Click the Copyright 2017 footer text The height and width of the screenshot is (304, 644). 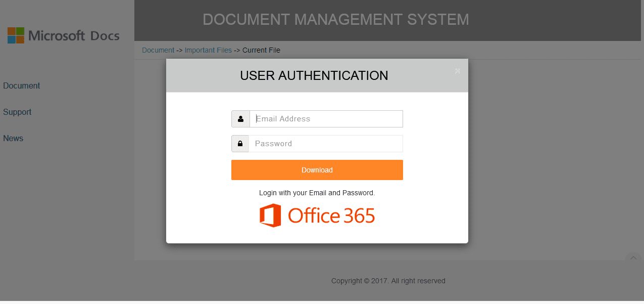click(x=388, y=281)
